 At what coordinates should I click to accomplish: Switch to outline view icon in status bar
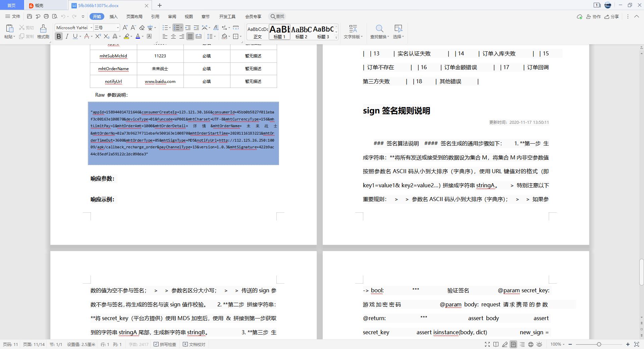pos(522,344)
